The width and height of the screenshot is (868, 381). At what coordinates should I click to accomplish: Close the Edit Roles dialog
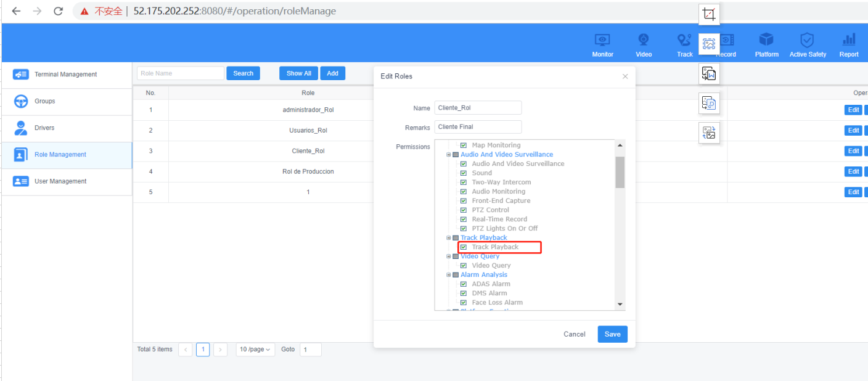tap(625, 76)
